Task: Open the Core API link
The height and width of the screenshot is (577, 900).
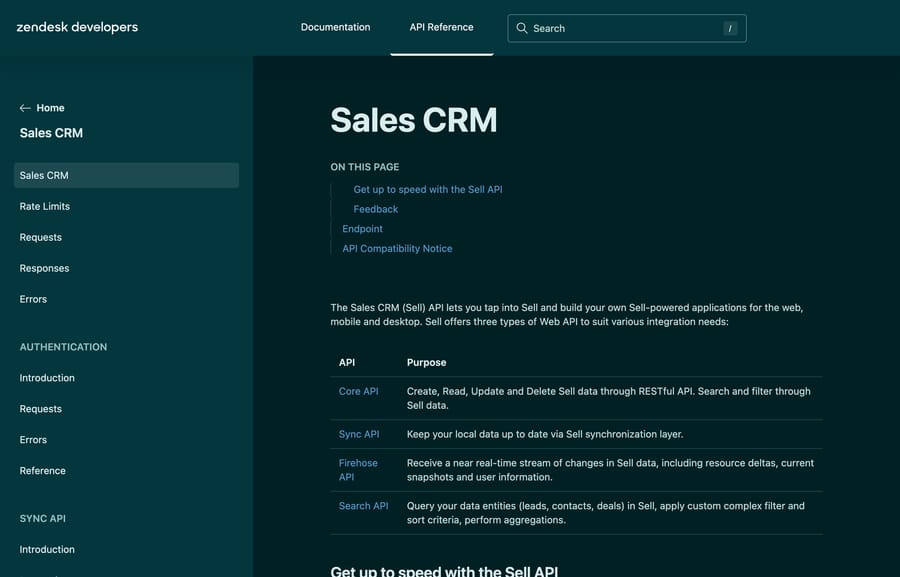Action: pos(358,391)
